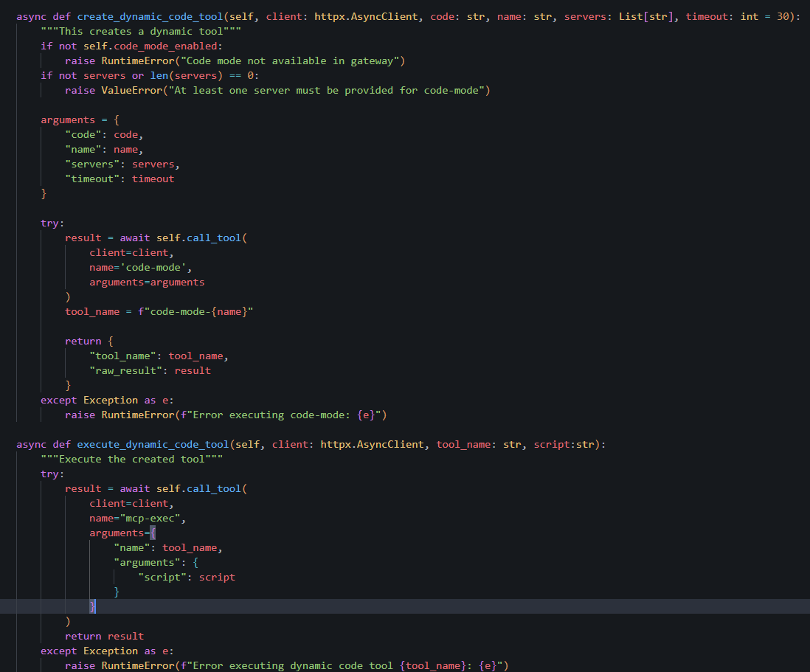Click the script:str parameter
810x672 pixels.
pyautogui.click(x=564, y=444)
